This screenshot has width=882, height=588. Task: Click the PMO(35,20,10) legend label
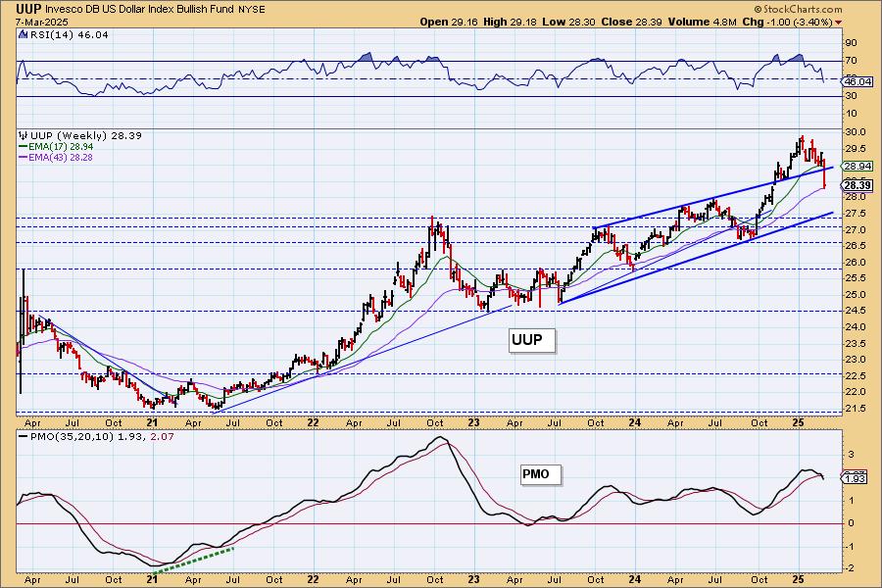point(72,437)
